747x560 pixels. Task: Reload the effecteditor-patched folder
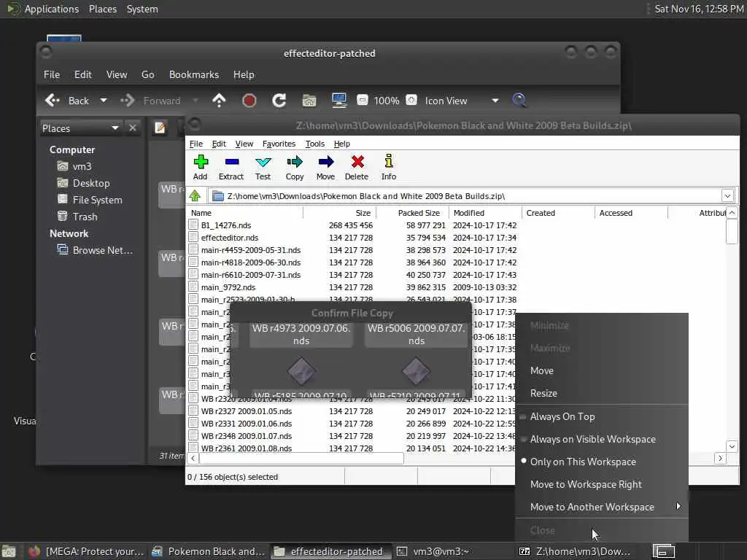click(x=279, y=101)
